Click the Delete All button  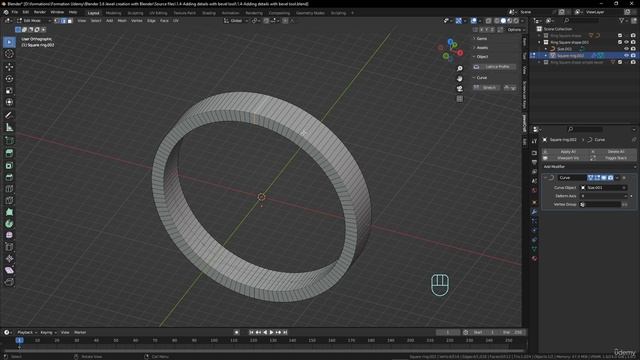(612, 152)
